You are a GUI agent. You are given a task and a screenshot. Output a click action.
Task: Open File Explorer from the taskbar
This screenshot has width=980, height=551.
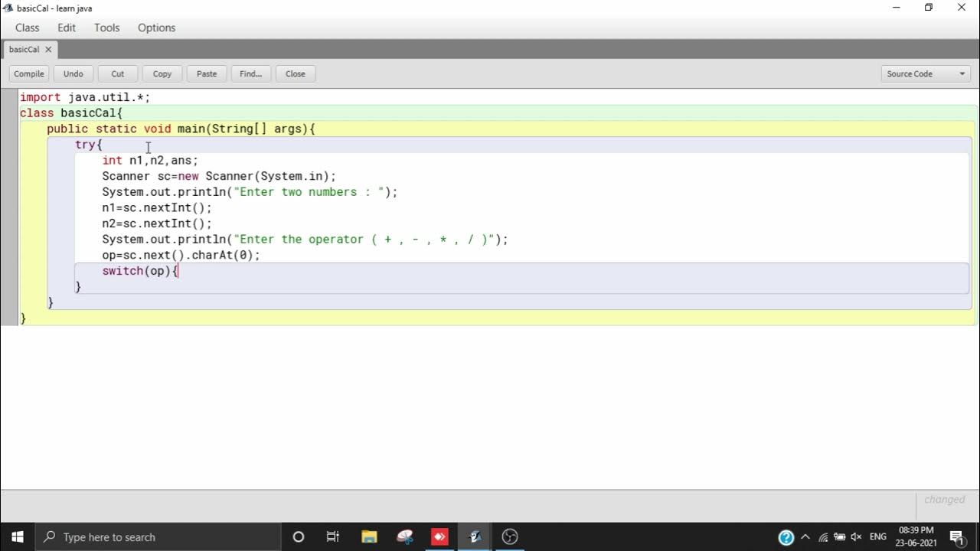click(369, 536)
